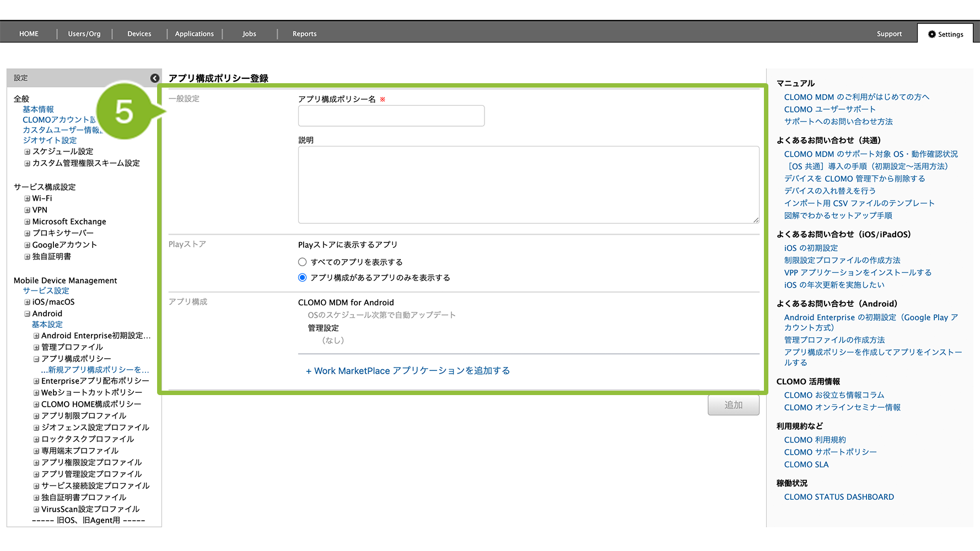The height and width of the screenshot is (551, 980).
Task: Open the Devices menu
Action: (x=139, y=34)
